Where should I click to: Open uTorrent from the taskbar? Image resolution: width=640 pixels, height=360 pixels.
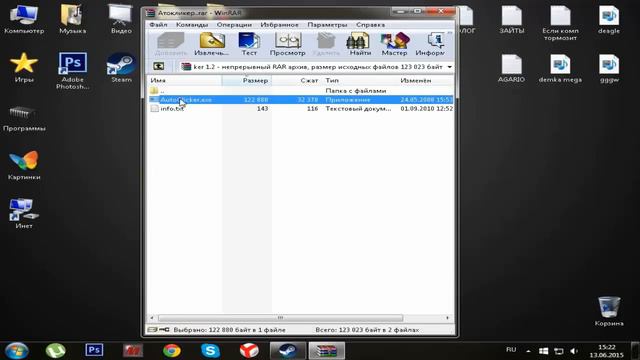click(x=56, y=351)
